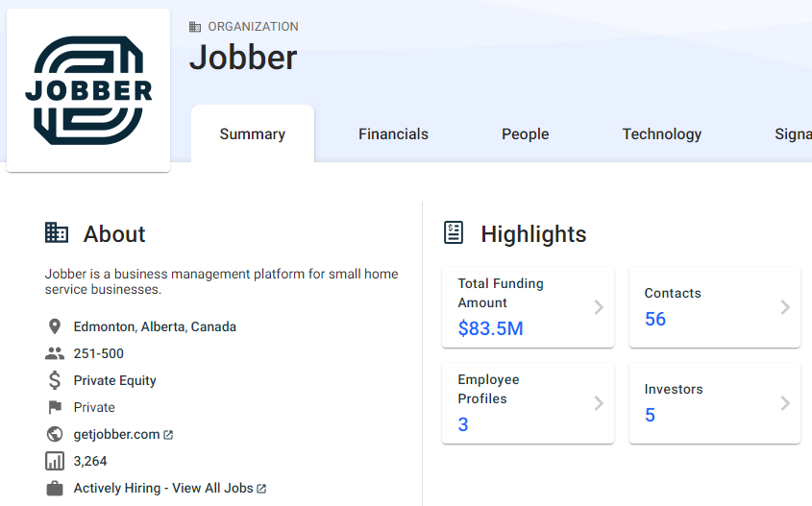Expand Total Funding Amount chevron
812x506 pixels.
click(x=598, y=307)
